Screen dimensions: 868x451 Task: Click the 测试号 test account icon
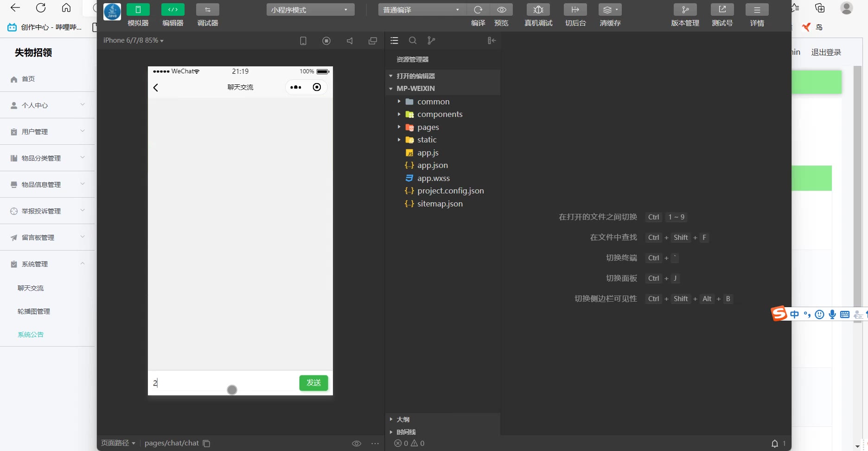pos(722,10)
